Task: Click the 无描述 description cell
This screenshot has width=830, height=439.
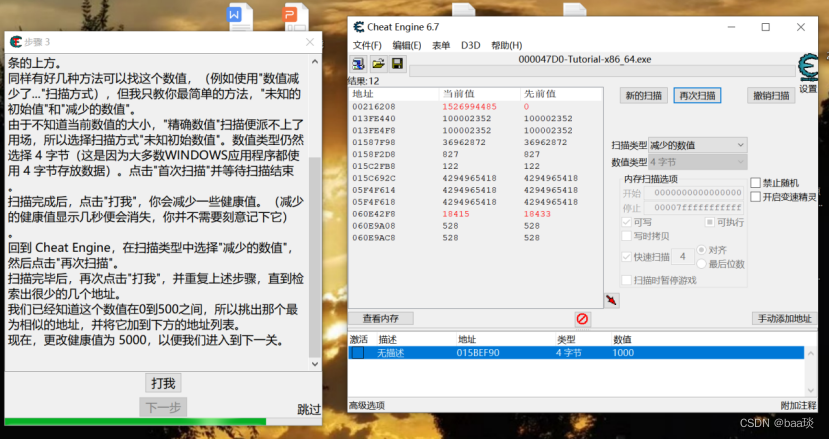Action: (390, 353)
